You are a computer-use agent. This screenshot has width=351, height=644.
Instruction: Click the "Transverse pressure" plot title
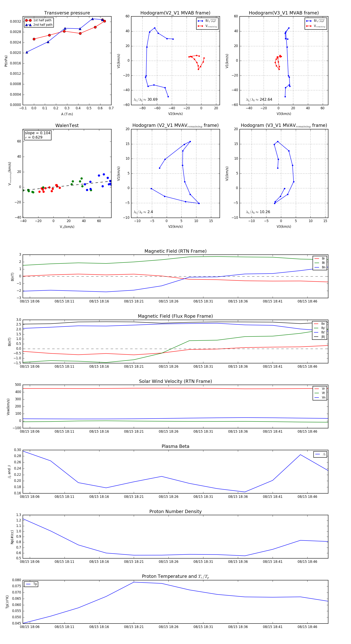(67, 13)
